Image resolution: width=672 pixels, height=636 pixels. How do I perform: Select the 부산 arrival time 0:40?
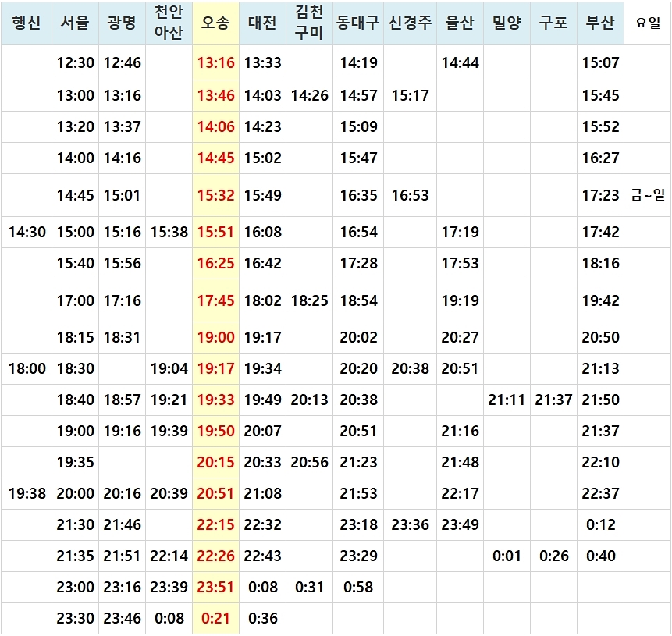tap(600, 556)
